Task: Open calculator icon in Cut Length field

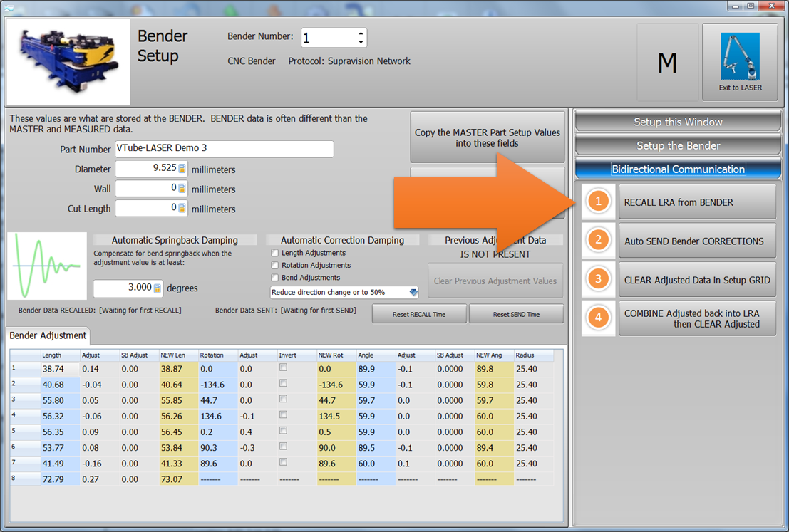Action: pyautogui.click(x=182, y=208)
